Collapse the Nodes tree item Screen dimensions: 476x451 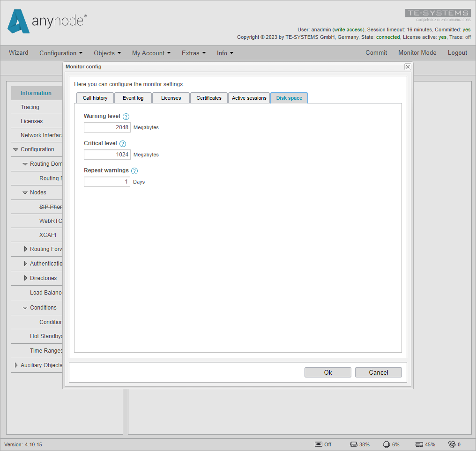click(25, 192)
